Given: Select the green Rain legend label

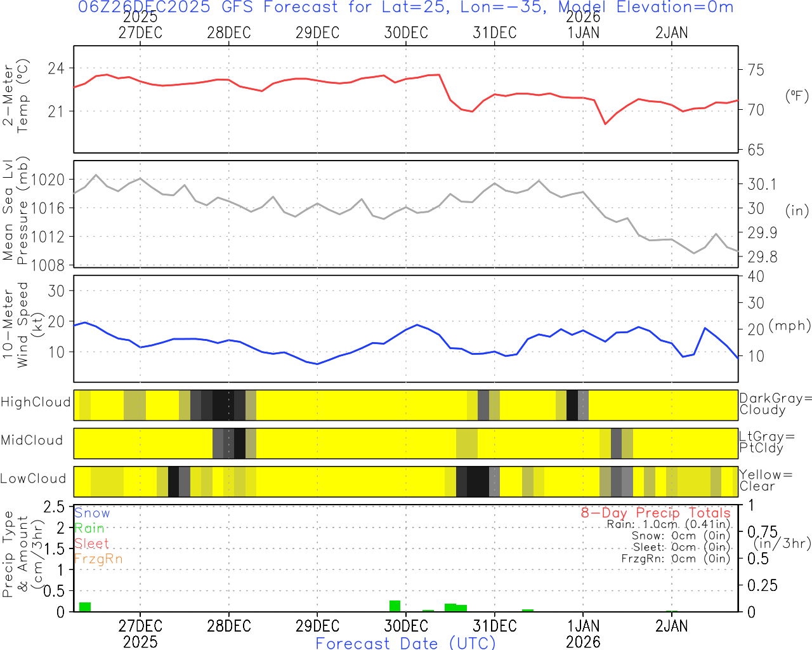Looking at the screenshot, I should pyautogui.click(x=89, y=528).
